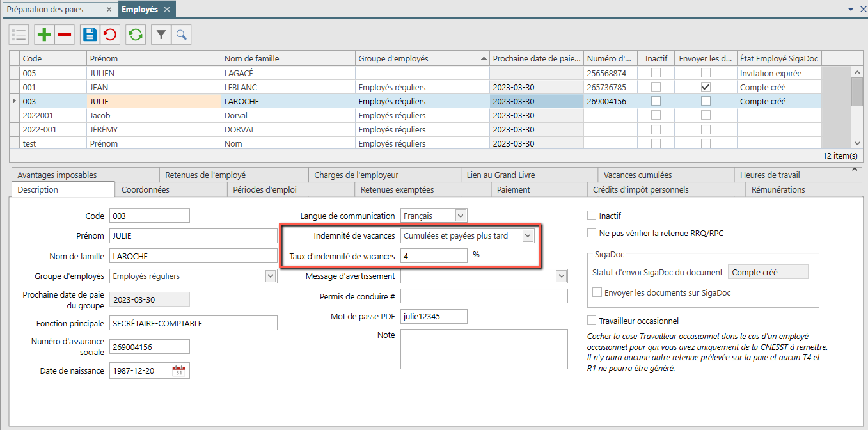This screenshot has height=430, width=868.
Task: Click the Nom de famille column header
Action: 288,58
